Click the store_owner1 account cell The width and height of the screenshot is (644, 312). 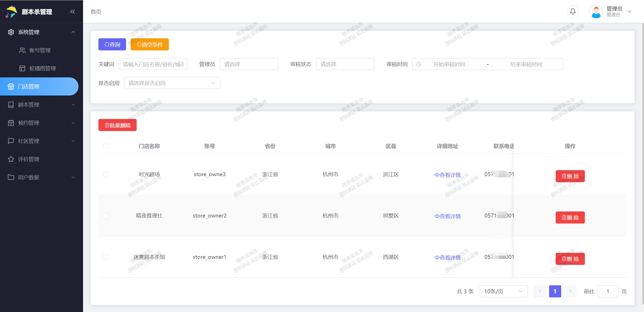coord(210,257)
